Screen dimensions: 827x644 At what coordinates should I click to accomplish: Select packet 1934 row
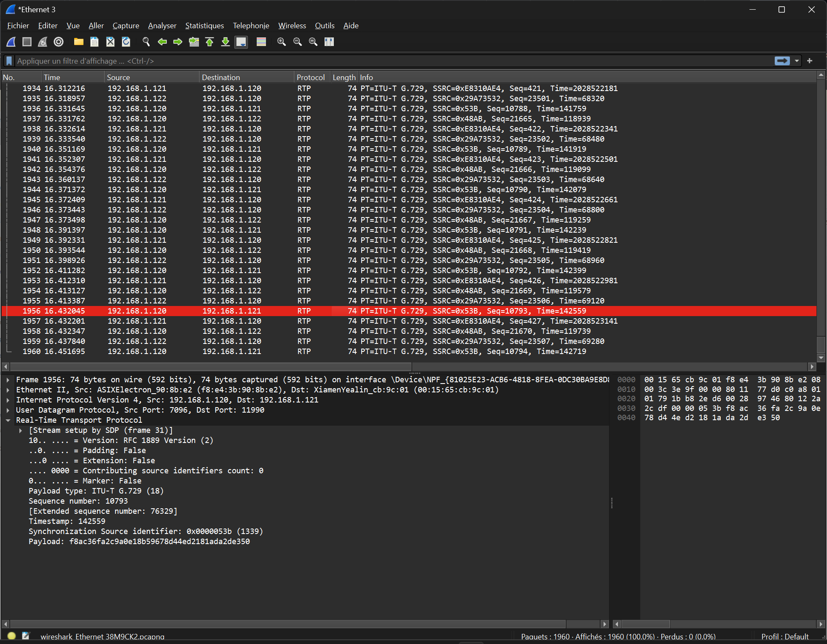(x=409, y=89)
